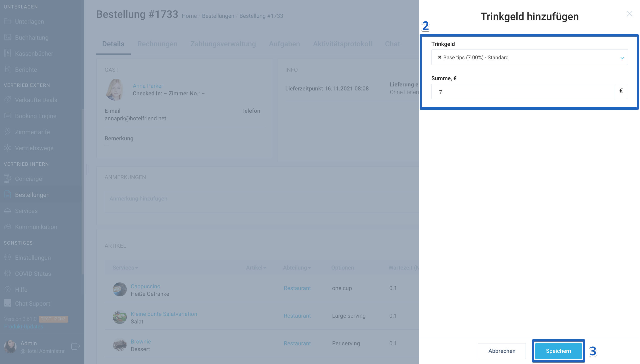Open the Anna Parker guest link

click(148, 86)
